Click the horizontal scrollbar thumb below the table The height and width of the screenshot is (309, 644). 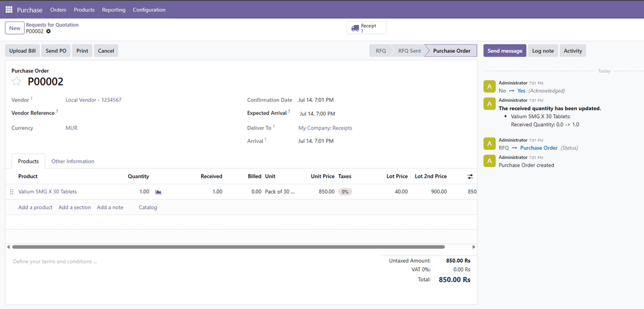pyautogui.click(x=228, y=247)
